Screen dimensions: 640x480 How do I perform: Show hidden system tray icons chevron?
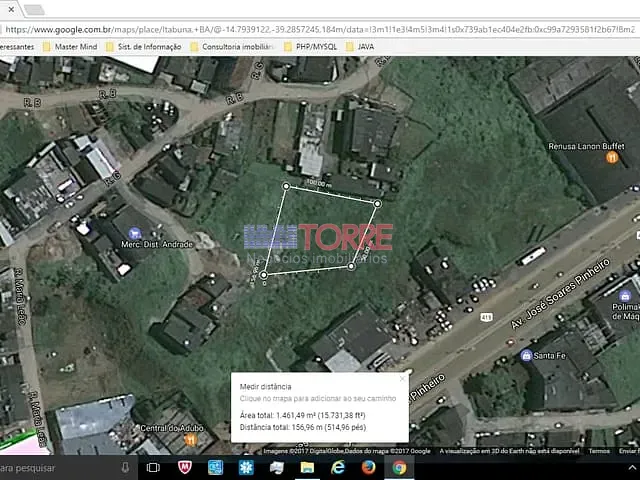[x=632, y=468]
